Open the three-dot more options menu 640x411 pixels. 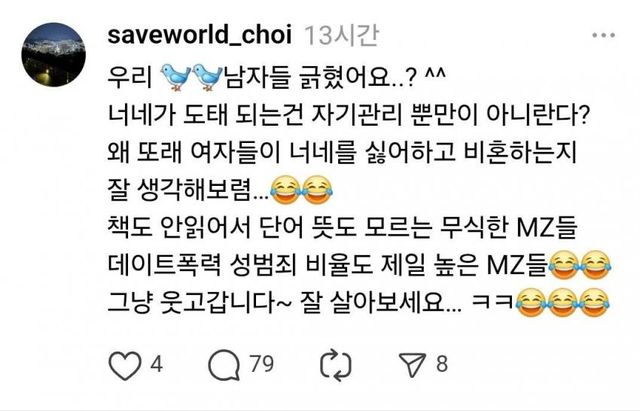pyautogui.click(x=604, y=35)
